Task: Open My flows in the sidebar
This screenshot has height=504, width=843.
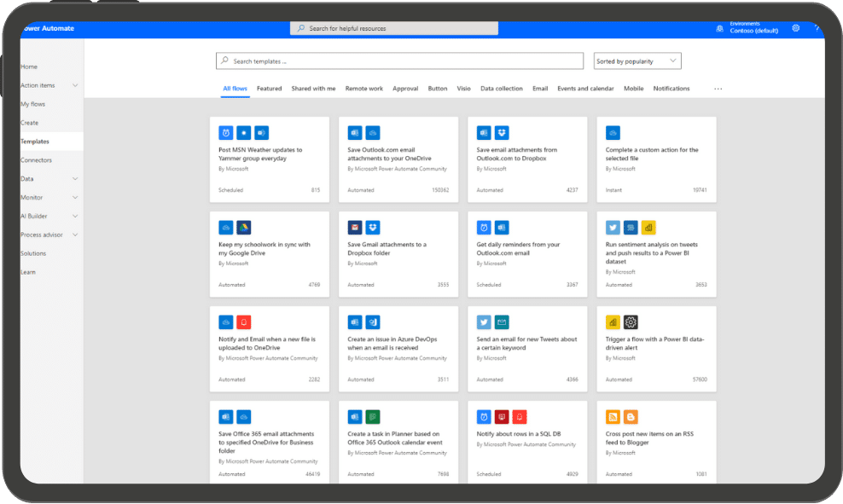Action: [32, 104]
